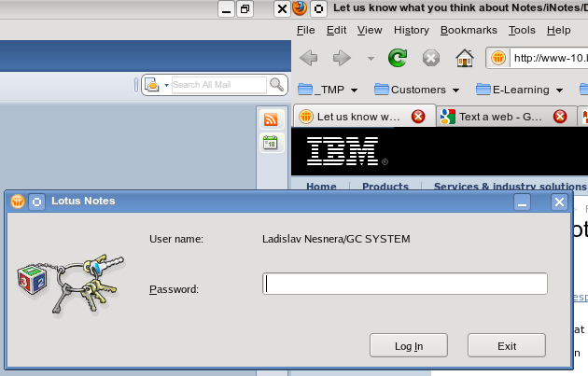Close the 'Text a web - G...' tab

[560, 117]
